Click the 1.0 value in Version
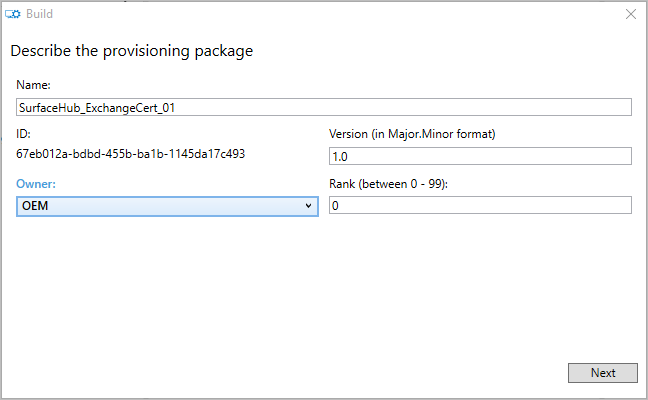 (340, 156)
